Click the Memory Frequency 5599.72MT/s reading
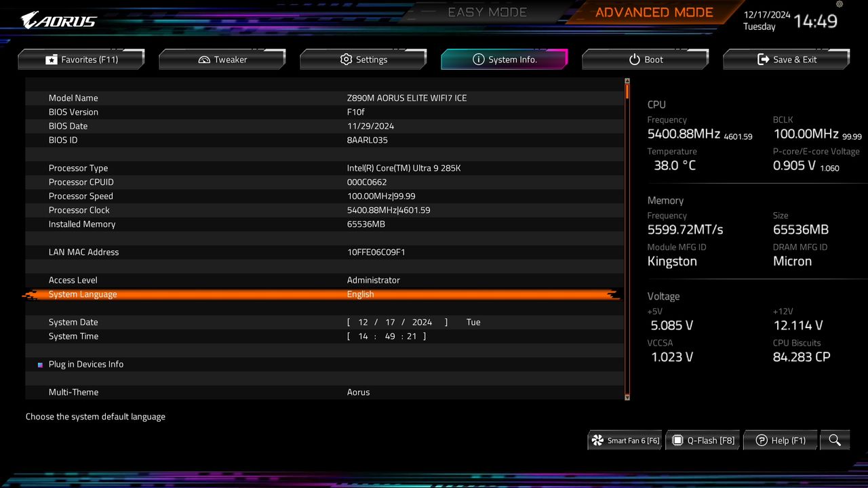Screen dimensions: 868x488 click(685, 230)
